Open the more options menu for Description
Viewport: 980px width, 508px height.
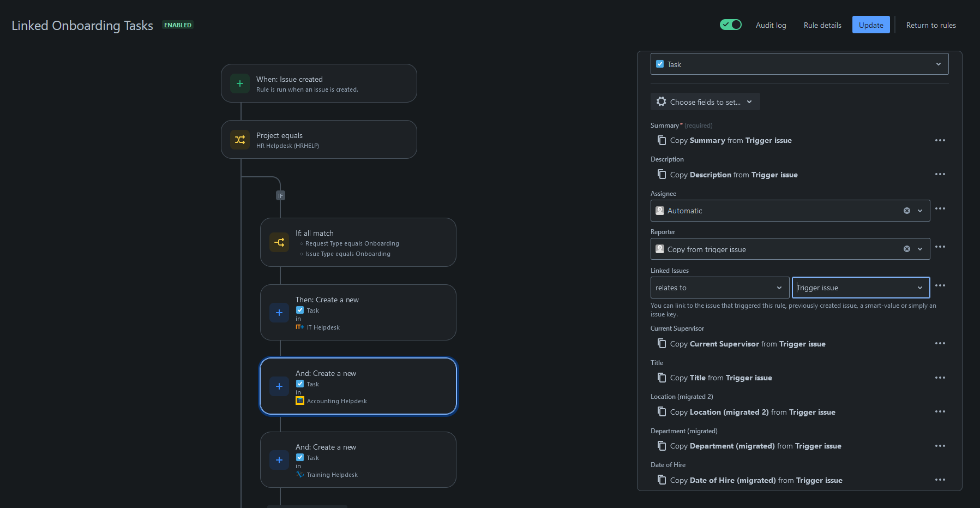click(x=940, y=174)
